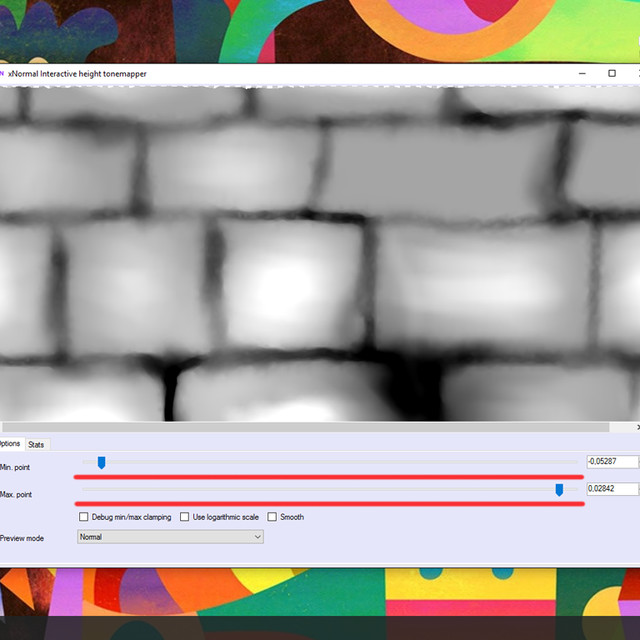Click the Min. point slider track

pos(330,462)
